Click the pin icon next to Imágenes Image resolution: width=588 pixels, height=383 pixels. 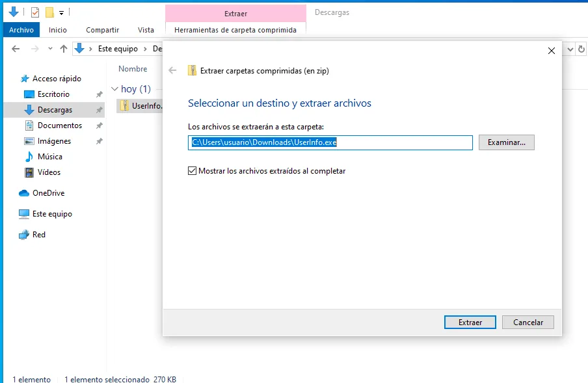(99, 142)
